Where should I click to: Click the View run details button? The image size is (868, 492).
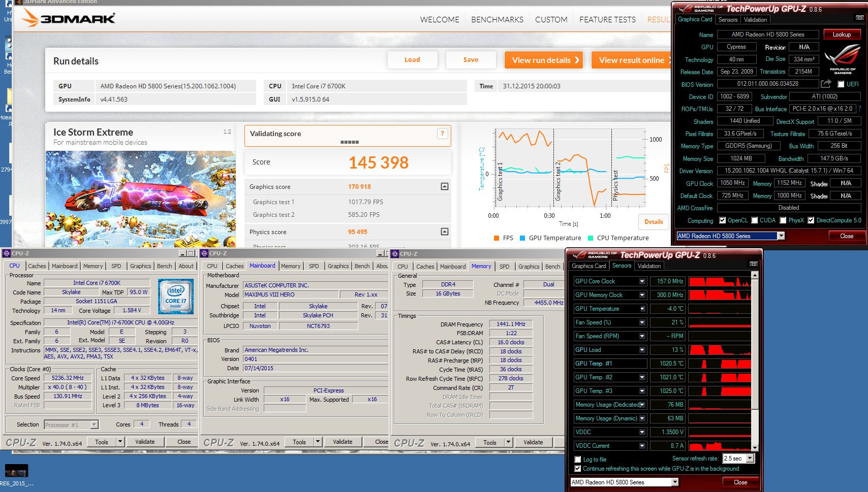[544, 60]
